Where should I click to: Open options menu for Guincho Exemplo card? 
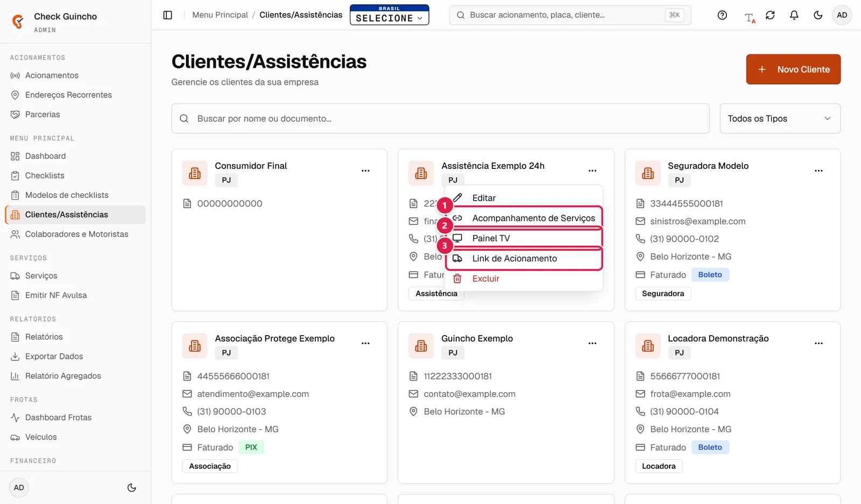tap(592, 343)
